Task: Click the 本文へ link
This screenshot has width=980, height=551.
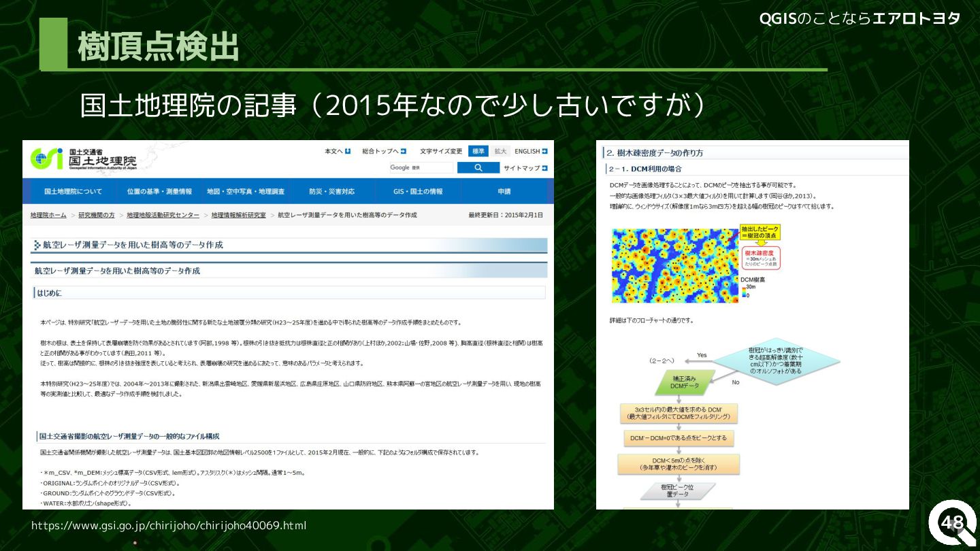Action: 333,151
